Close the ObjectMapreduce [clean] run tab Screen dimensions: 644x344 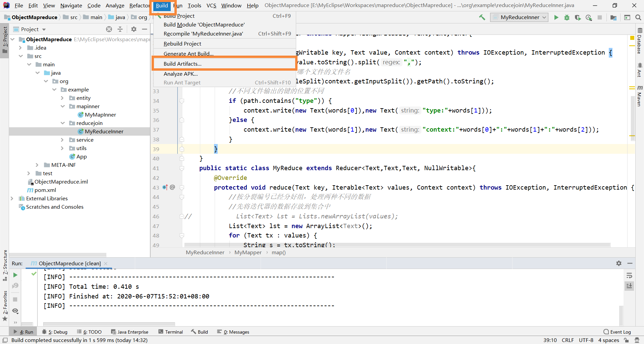pyautogui.click(x=106, y=263)
